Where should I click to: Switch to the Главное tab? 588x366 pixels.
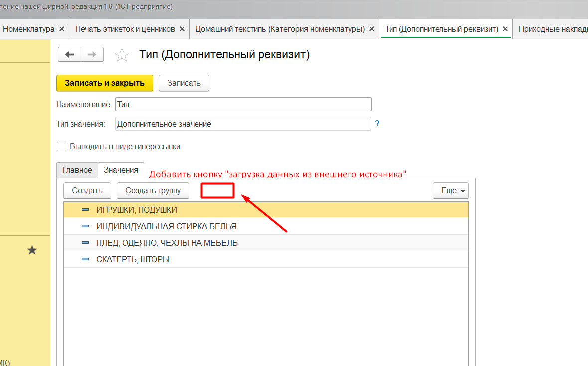77,170
